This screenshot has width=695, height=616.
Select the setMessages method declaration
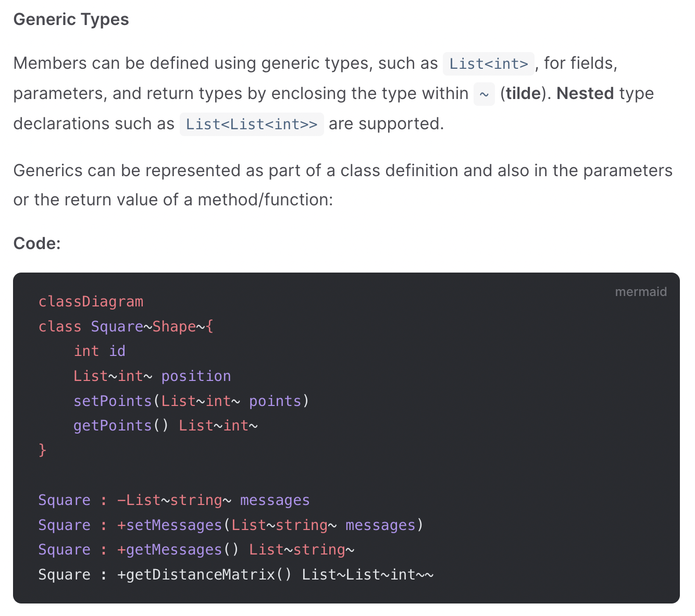[x=229, y=525]
